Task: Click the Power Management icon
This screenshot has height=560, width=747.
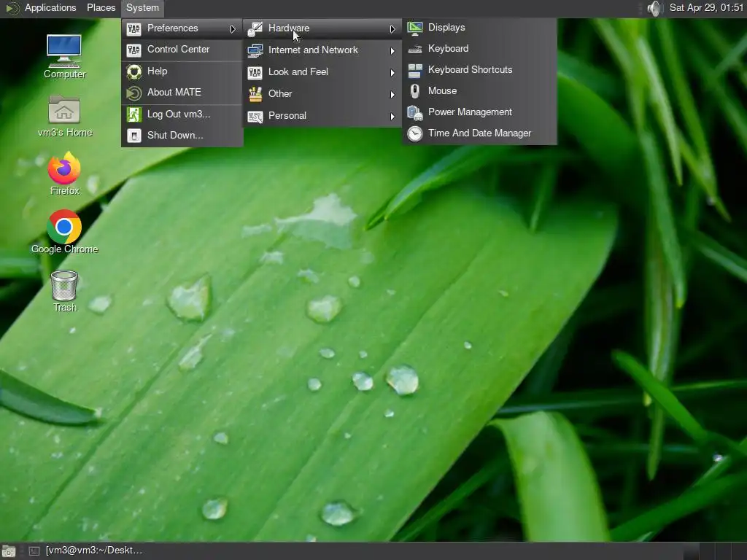Action: click(414, 113)
